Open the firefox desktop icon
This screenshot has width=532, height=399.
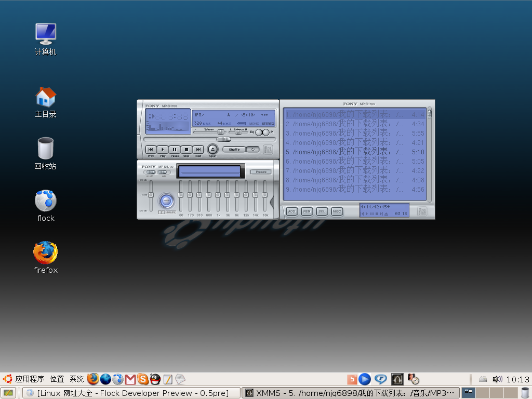pyautogui.click(x=46, y=258)
